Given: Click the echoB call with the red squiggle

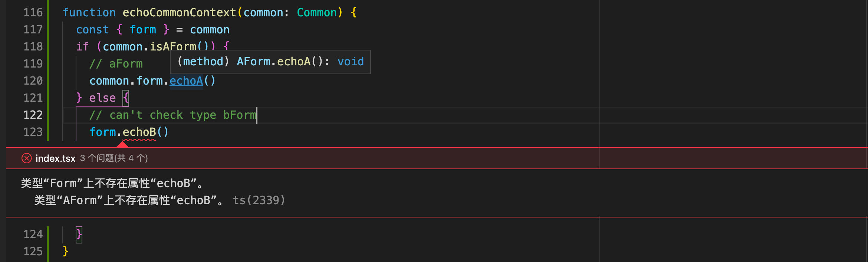Looking at the screenshot, I should [139, 132].
